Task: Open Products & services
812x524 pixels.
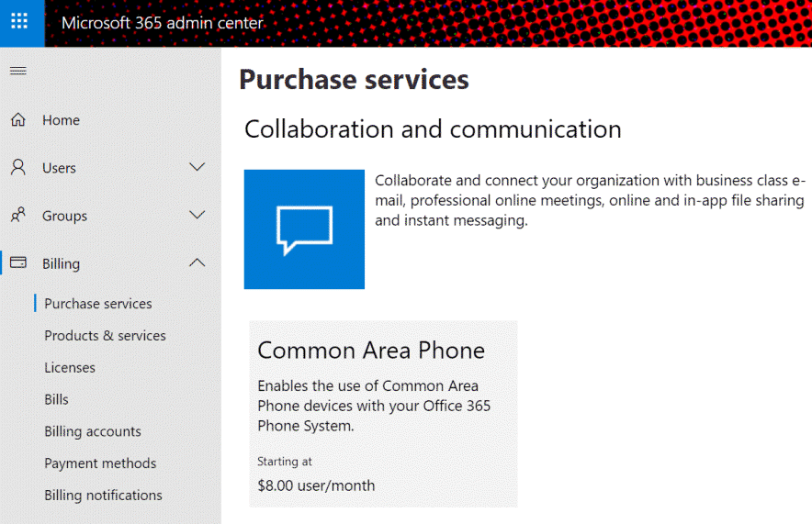Action: pos(105,336)
